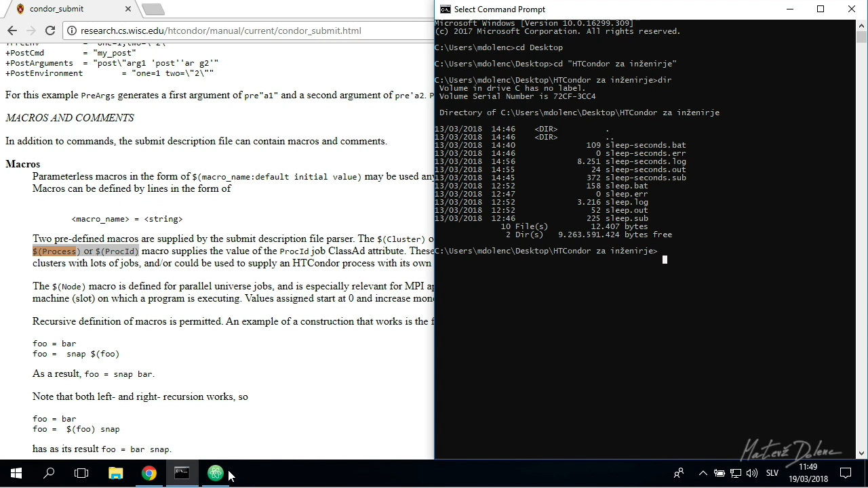
Task: Open volume control tray icon
Action: [752, 473]
